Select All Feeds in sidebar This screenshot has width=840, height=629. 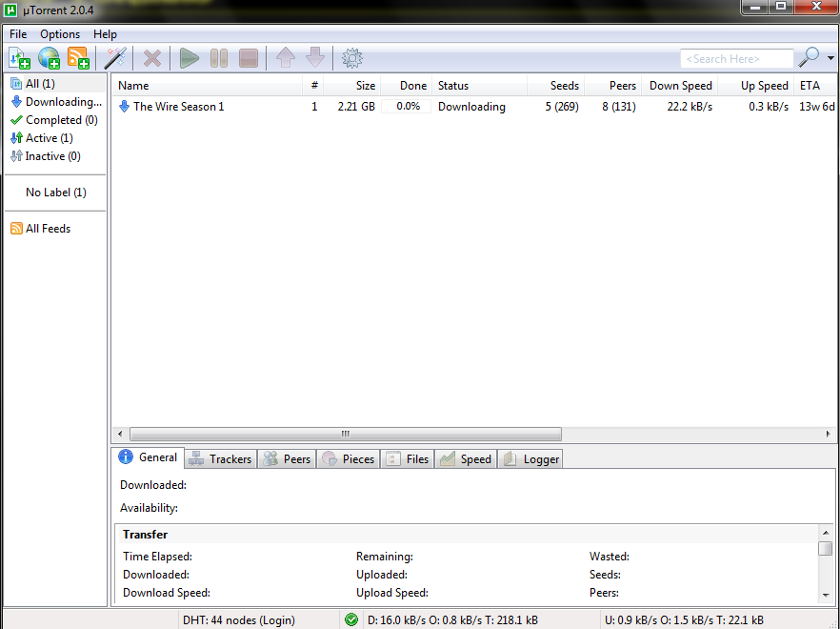[48, 229]
